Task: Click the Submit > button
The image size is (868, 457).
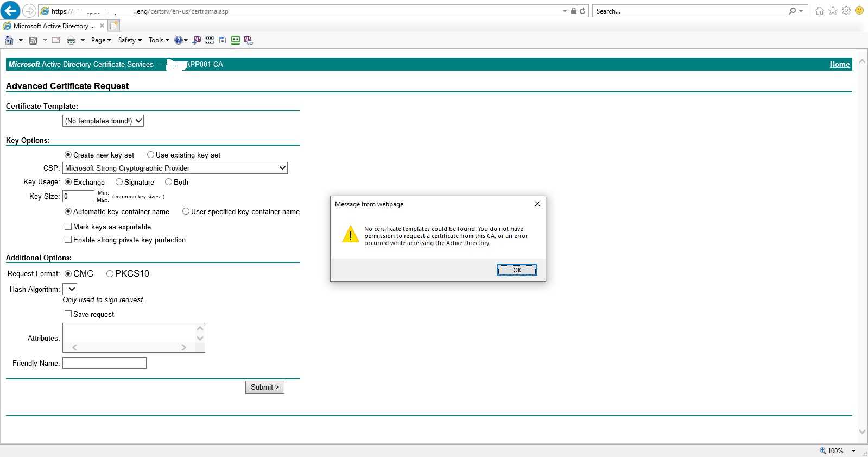Action: [x=265, y=387]
